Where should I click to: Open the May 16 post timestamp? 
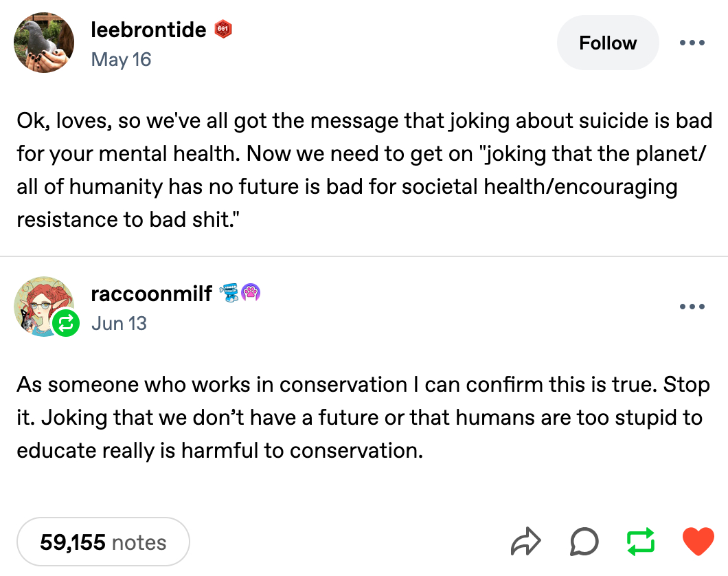point(121,60)
